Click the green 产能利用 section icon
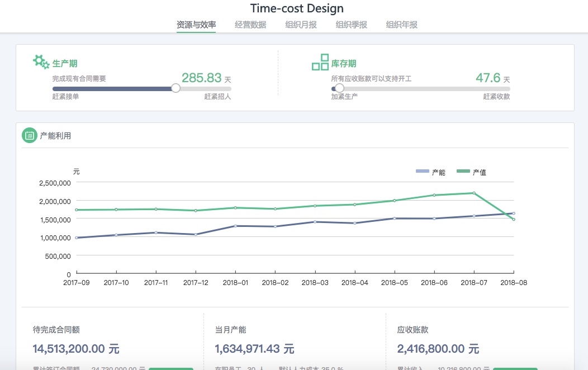This screenshot has height=370, width=588. coord(29,136)
